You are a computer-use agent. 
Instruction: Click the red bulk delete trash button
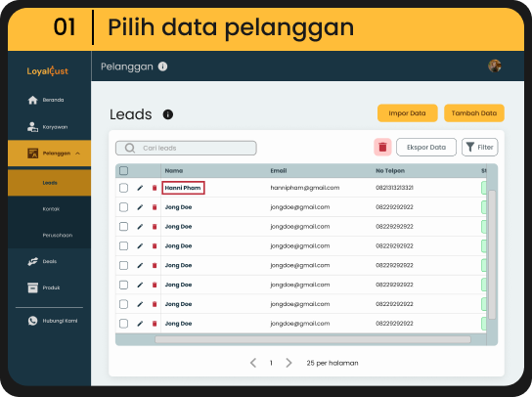click(382, 148)
